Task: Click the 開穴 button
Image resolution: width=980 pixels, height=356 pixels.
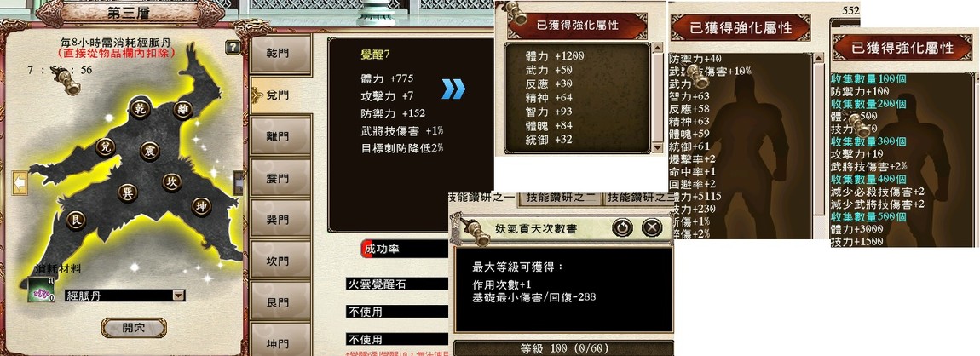Action: tap(134, 328)
